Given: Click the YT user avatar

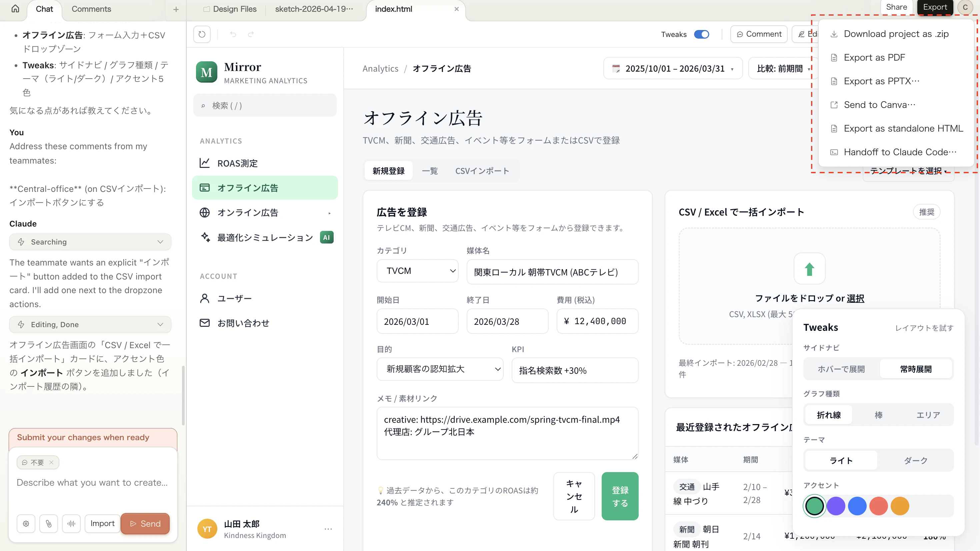Looking at the screenshot, I should 207,529.
